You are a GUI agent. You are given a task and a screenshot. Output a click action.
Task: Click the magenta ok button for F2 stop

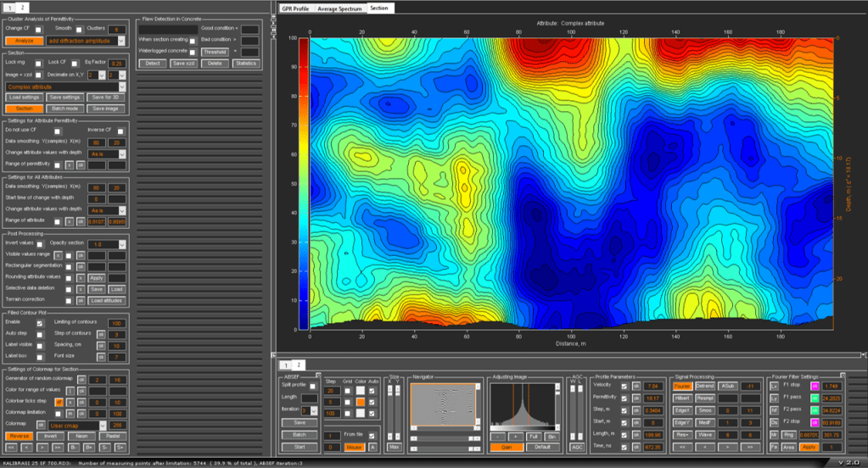point(813,421)
